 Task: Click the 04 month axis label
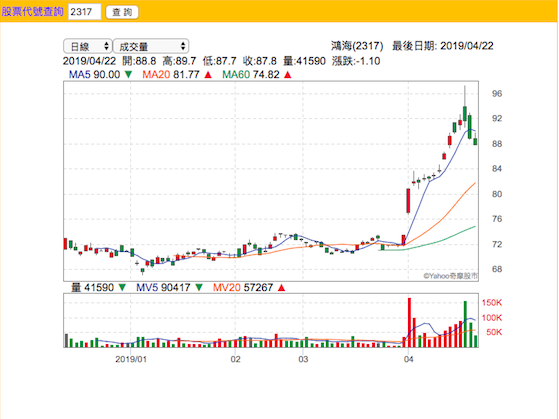(409, 359)
